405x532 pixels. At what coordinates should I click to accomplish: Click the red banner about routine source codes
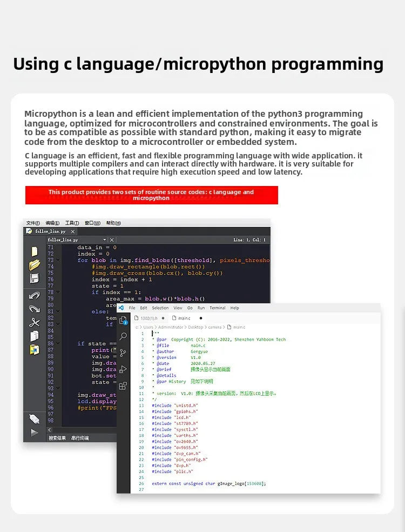(152, 195)
